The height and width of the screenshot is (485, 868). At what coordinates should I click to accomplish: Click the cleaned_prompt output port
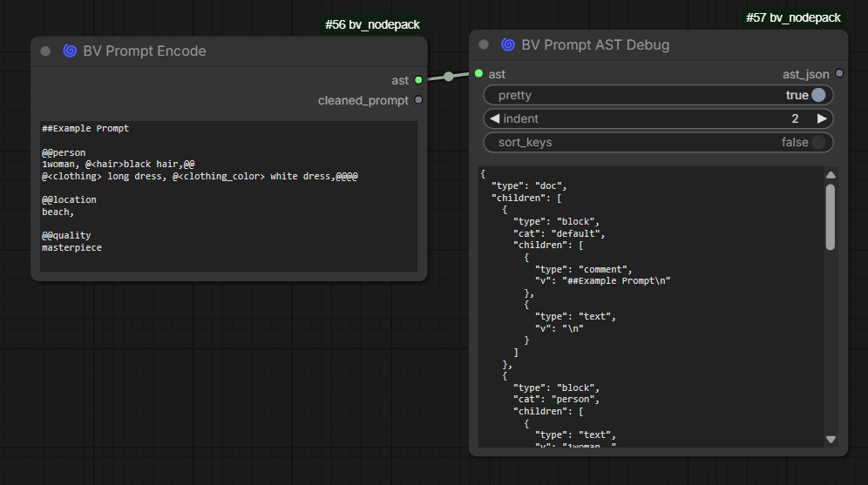coord(418,100)
